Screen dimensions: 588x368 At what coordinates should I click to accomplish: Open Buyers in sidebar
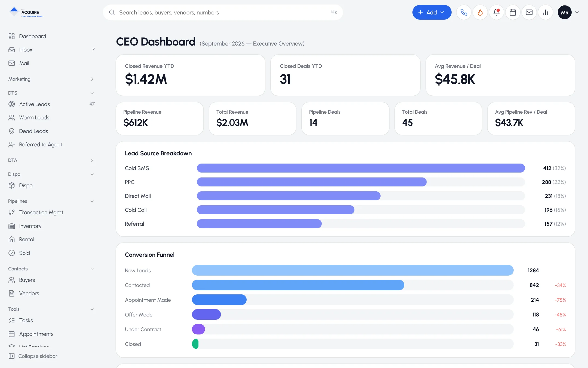(x=52, y=280)
